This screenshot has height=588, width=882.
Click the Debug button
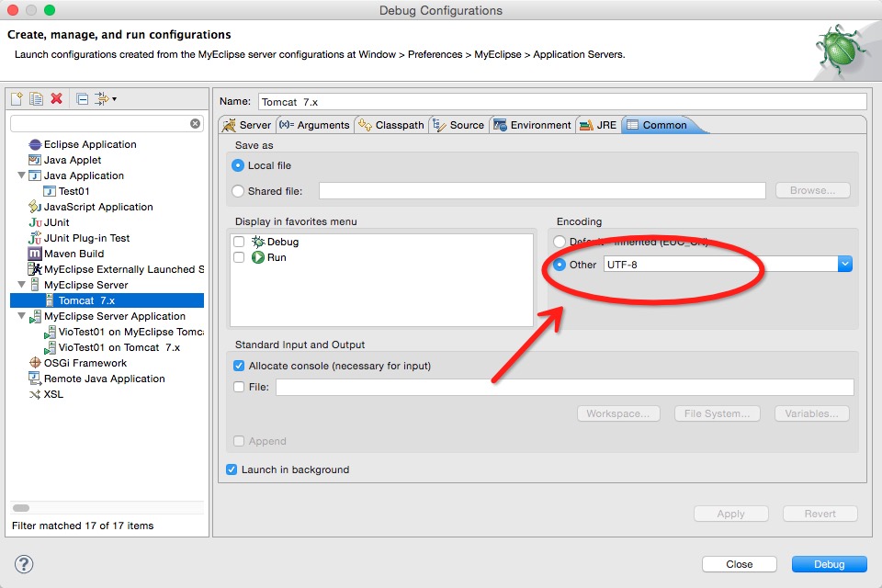[829, 564]
